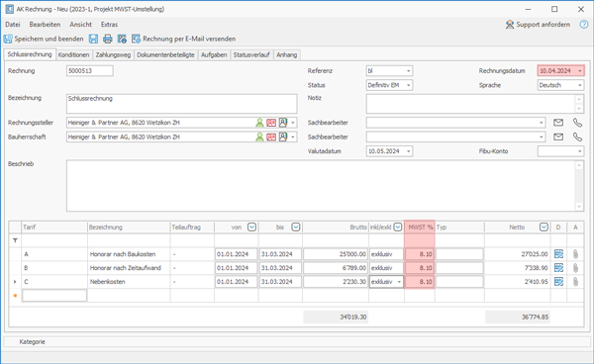Open detail icon for Honorar nach Baukosten row

tap(558, 254)
